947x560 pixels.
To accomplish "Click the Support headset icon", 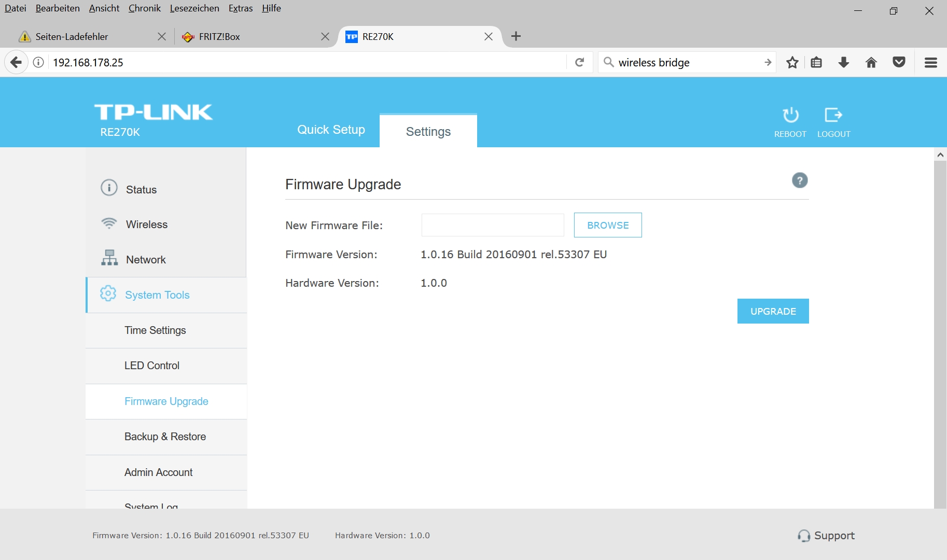I will click(804, 536).
